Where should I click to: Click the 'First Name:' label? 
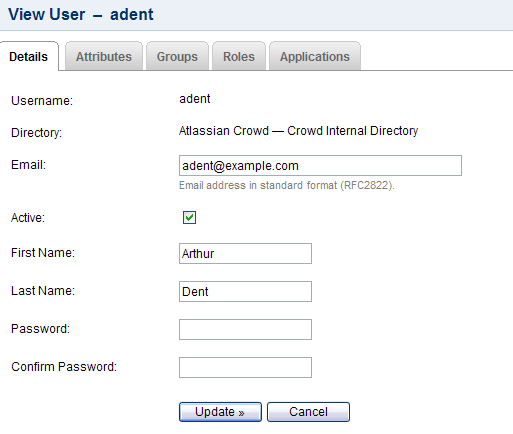[x=43, y=253]
